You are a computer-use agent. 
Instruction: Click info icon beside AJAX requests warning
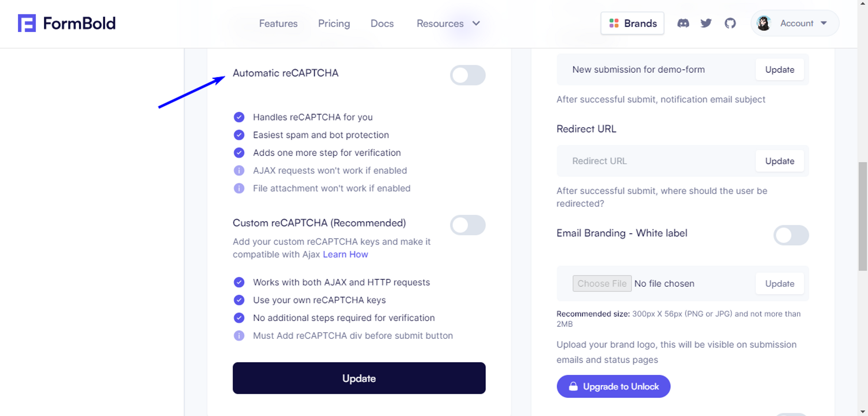click(x=239, y=170)
